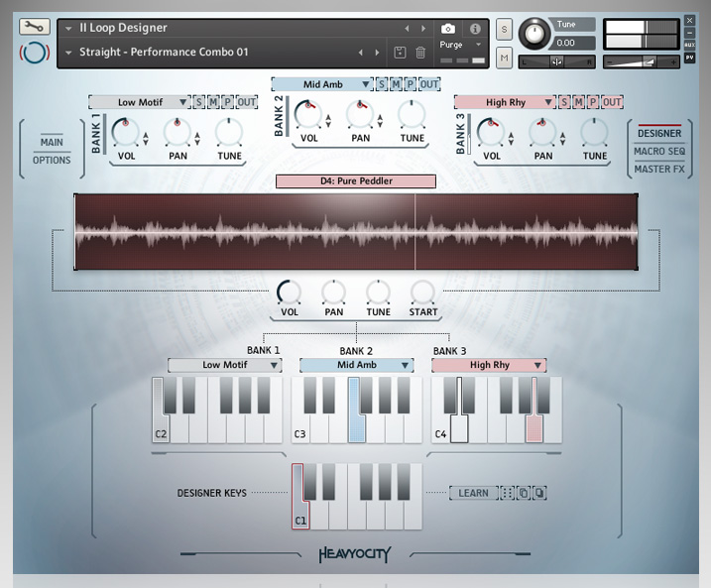Viewport: 711px width, 588px height.
Task: Click the header pan slider
Action: 557,61
